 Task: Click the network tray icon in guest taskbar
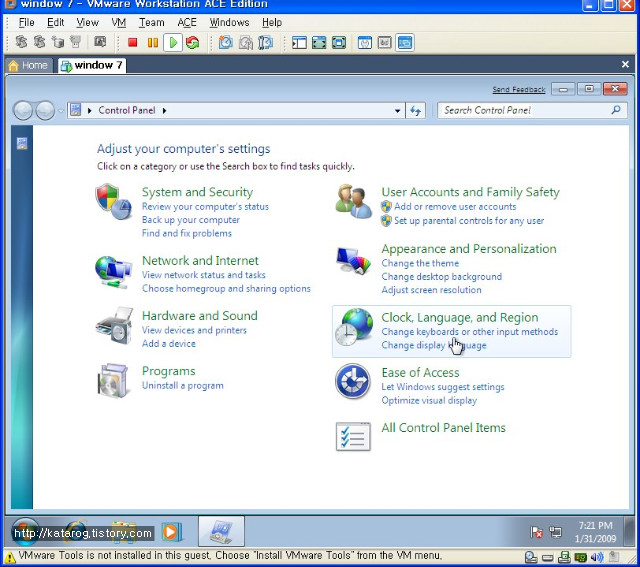tap(555, 532)
